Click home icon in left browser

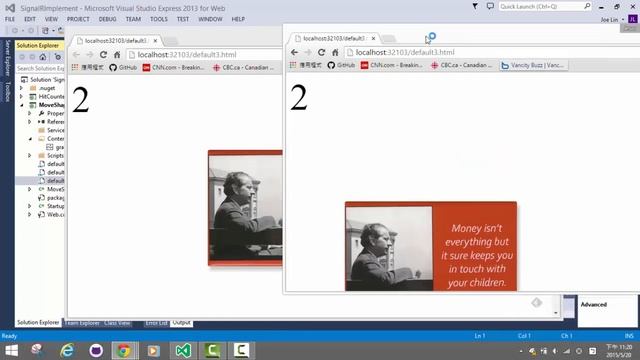pos(117,55)
